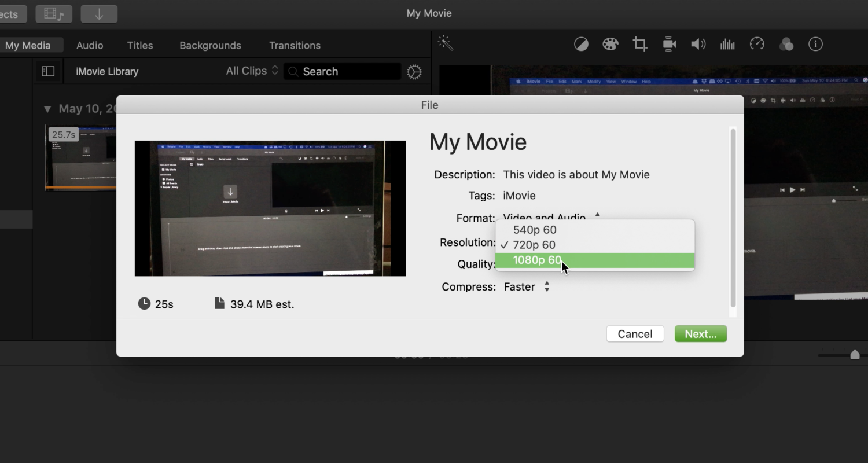868x463 pixels.
Task: Open the Titles tab
Action: pyautogui.click(x=140, y=45)
